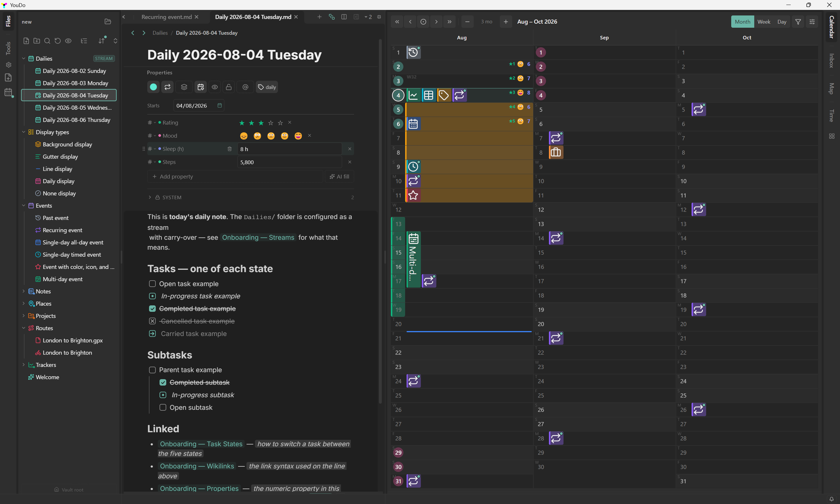840x504 pixels.
Task: Click the 'AI fill' button
Action: pyautogui.click(x=339, y=176)
